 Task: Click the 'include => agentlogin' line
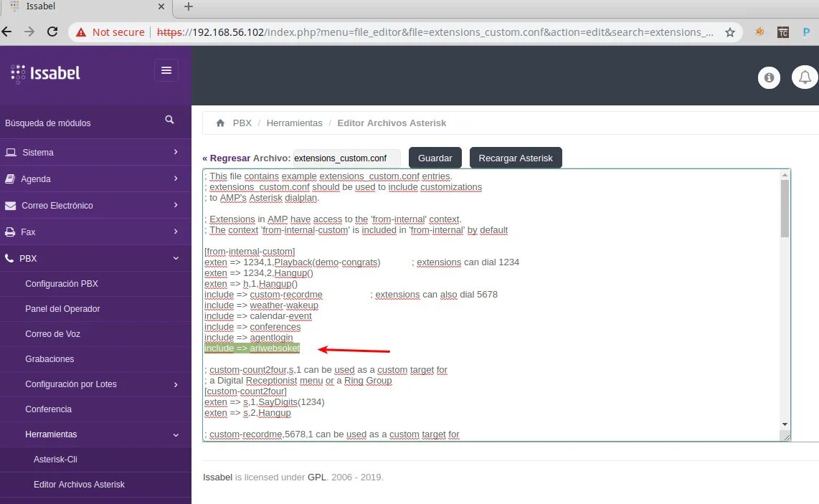[x=249, y=338]
